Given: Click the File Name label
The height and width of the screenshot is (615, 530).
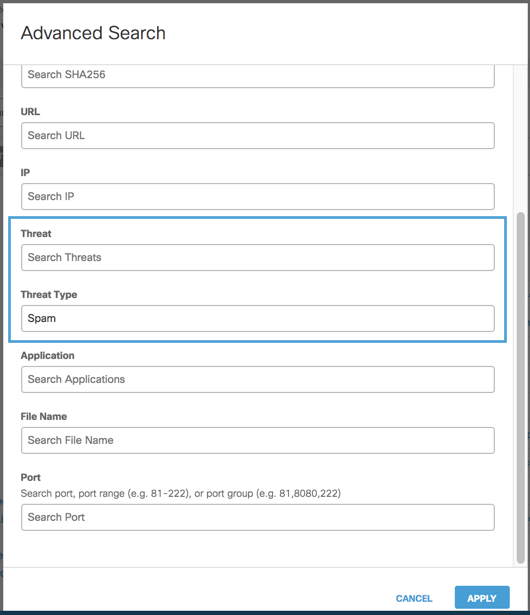Looking at the screenshot, I should click(44, 417).
